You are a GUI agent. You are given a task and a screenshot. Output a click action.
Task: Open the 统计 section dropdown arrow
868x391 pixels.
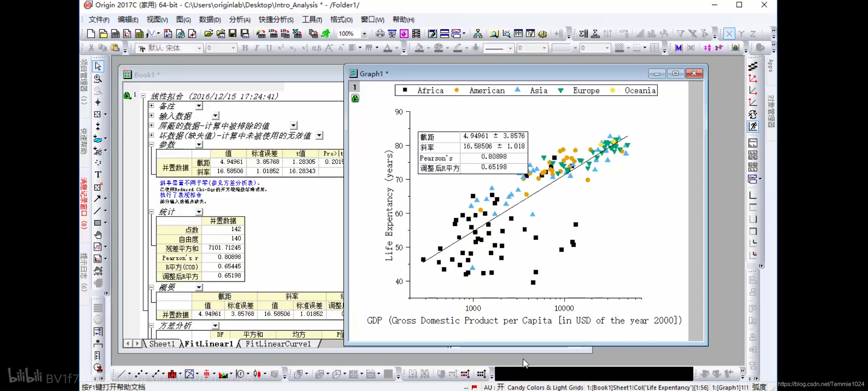[199, 212]
